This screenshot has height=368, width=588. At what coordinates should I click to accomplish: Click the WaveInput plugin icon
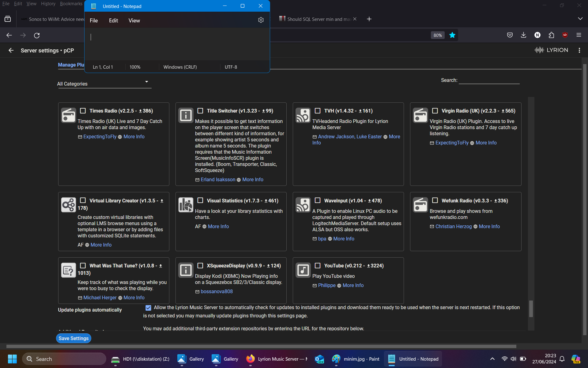303,205
